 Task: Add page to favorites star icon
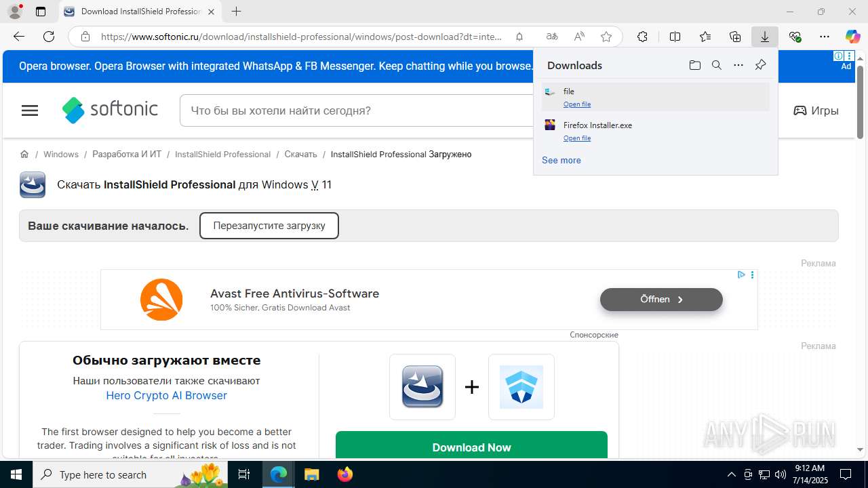pyautogui.click(x=606, y=37)
